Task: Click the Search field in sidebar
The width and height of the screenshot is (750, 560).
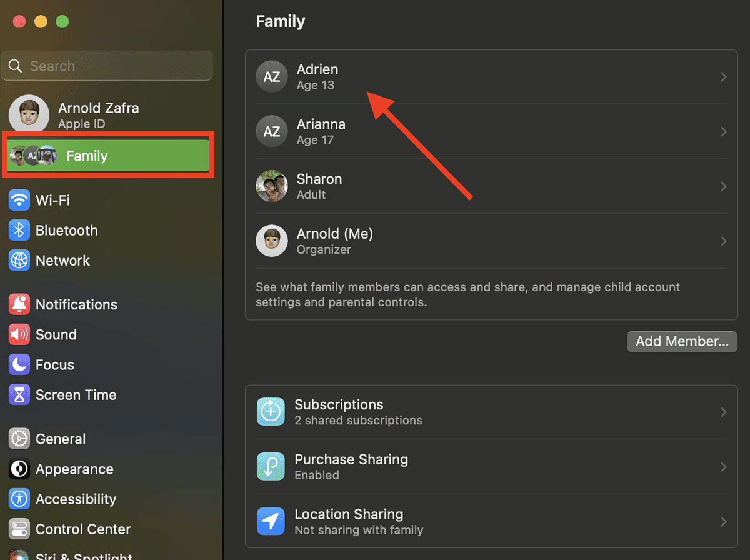Action: coord(107,66)
